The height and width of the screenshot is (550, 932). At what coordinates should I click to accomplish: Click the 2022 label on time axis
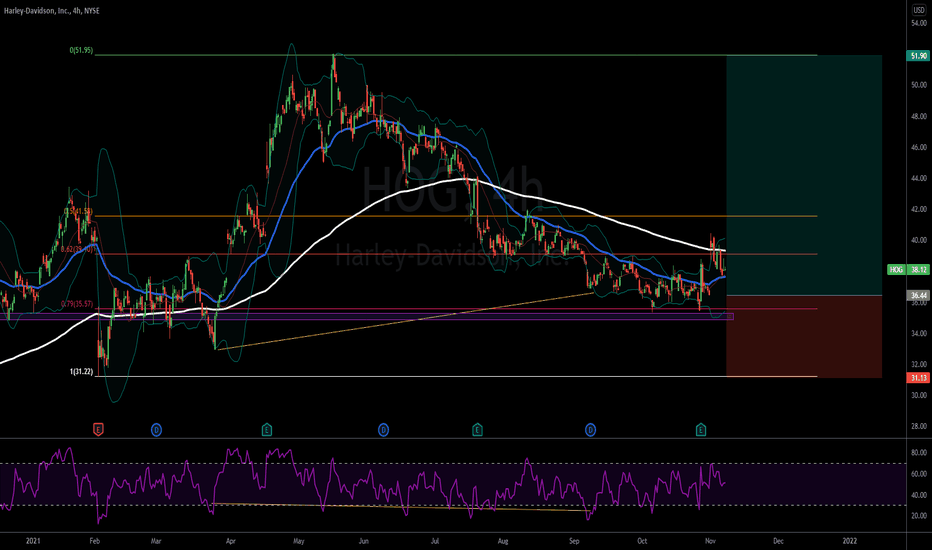(x=850, y=541)
